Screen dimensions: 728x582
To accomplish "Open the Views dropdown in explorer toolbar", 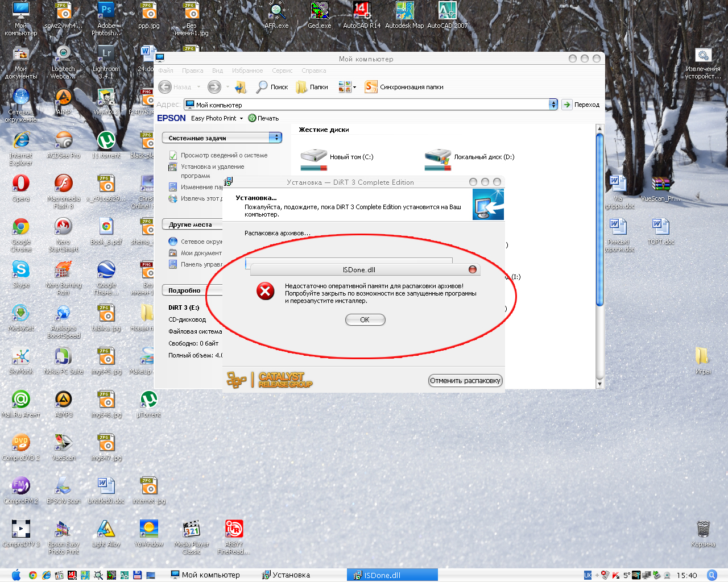I will 354,87.
